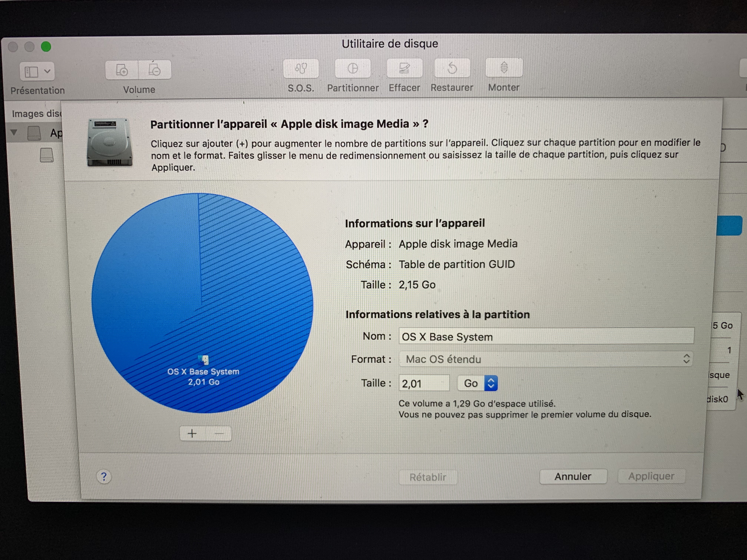The image size is (747, 560).
Task: Click the remove Volume icon in toolbar
Action: [x=155, y=70]
